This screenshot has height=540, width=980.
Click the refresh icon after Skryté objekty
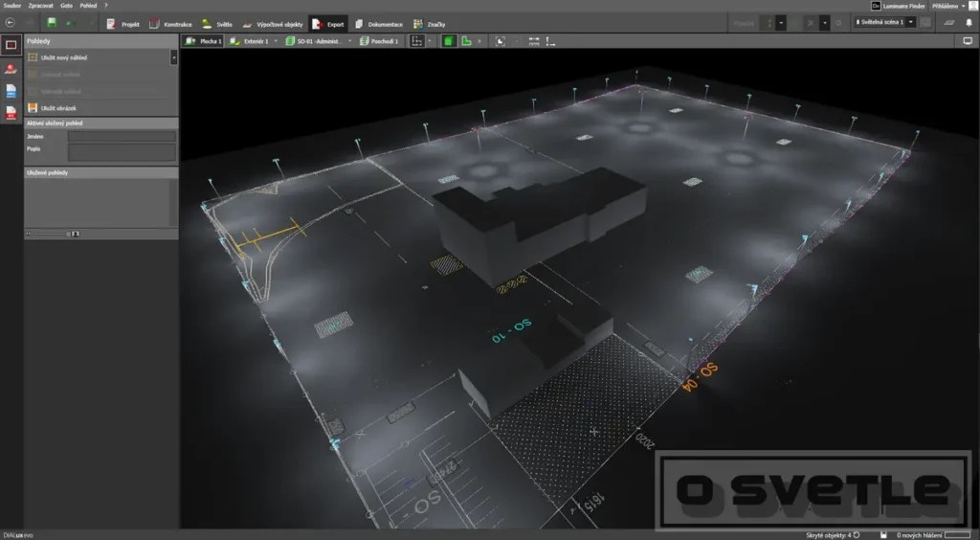857,535
